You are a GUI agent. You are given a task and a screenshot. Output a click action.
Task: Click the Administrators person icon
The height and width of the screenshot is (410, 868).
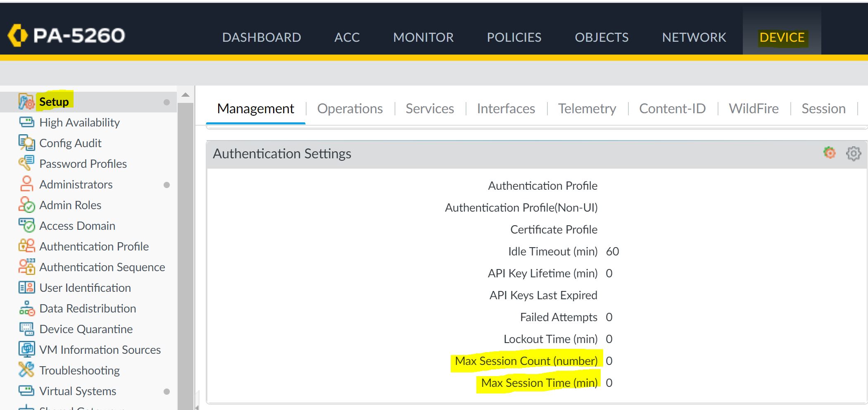[26, 184]
